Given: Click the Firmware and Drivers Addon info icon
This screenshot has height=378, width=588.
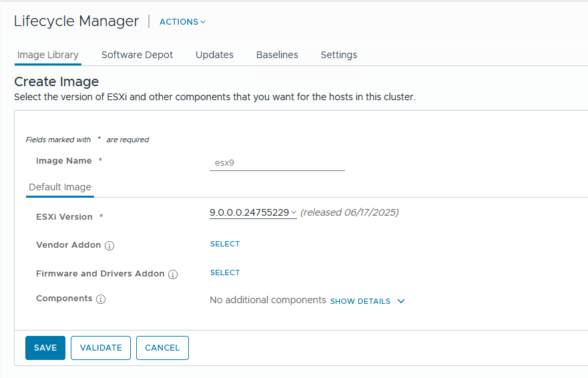Looking at the screenshot, I should coord(173,274).
